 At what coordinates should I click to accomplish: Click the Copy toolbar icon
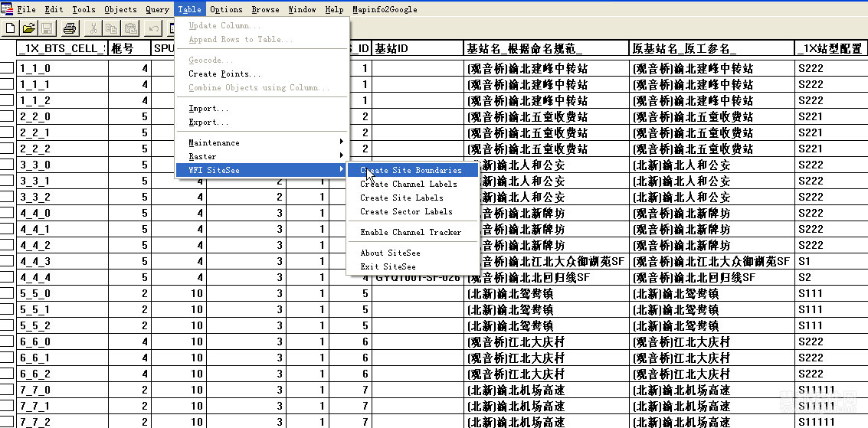tap(112, 28)
